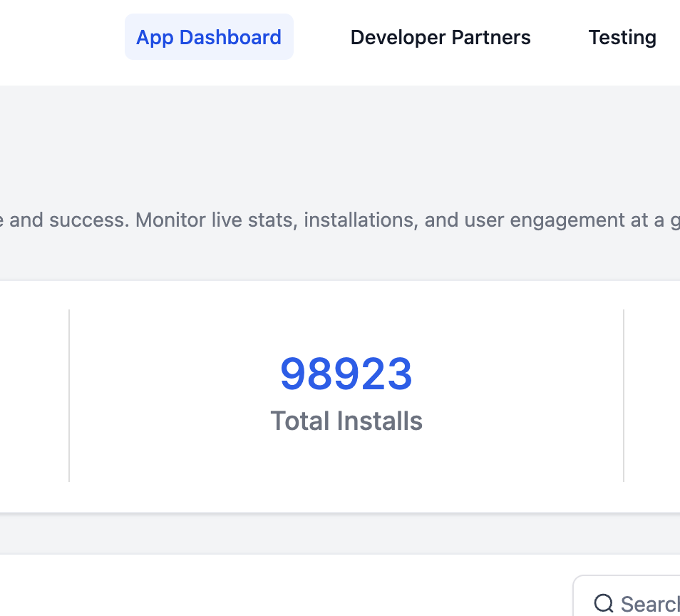Select the search icon inside the search bar

pos(604,603)
